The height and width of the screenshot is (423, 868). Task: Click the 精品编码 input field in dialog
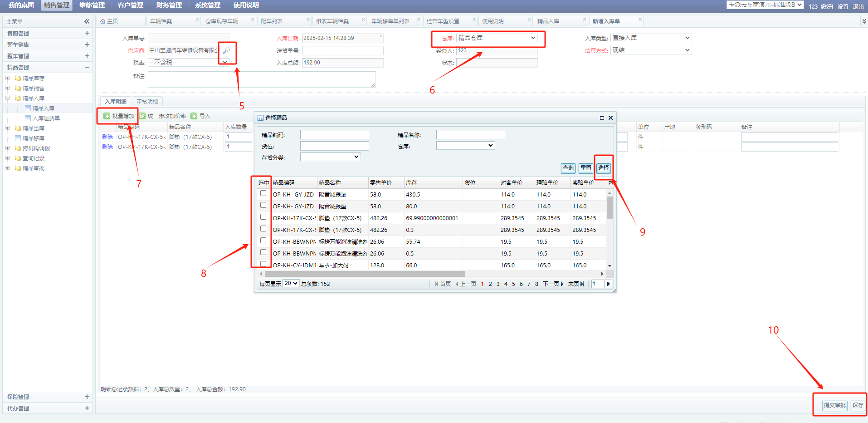click(334, 135)
